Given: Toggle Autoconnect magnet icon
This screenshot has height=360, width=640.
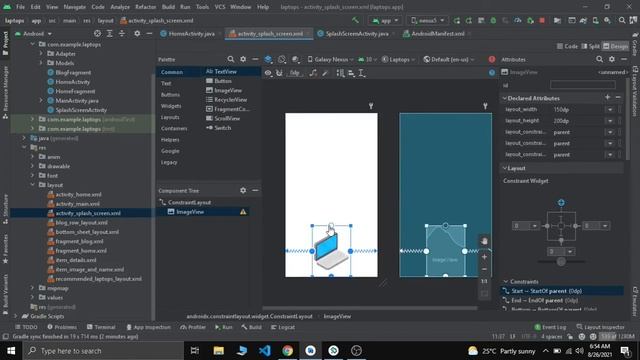Looking at the screenshot, I should [x=279, y=73].
